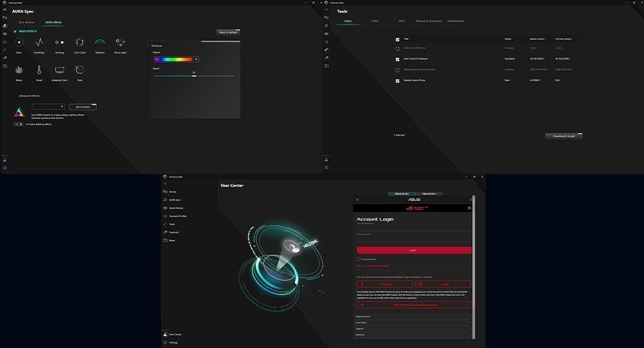Screen dimensions: 644x348
Task: Expand the Learn More section
Action: [x=413, y=322]
